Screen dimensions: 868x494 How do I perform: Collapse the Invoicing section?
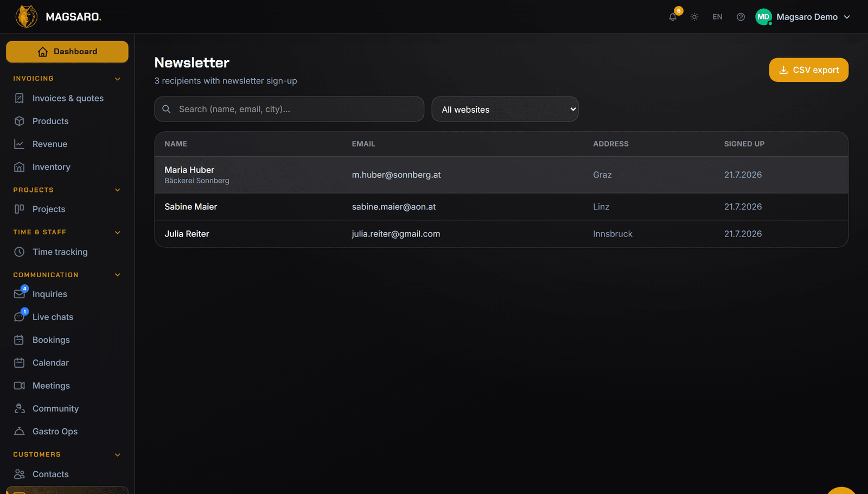coord(118,79)
